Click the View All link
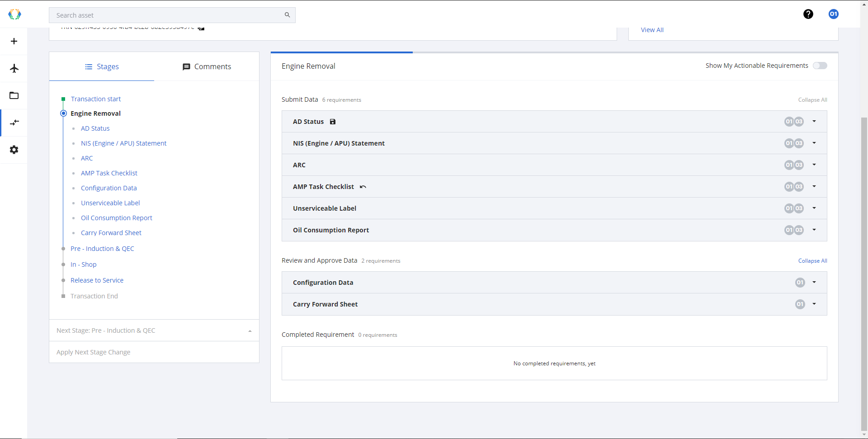 point(652,30)
